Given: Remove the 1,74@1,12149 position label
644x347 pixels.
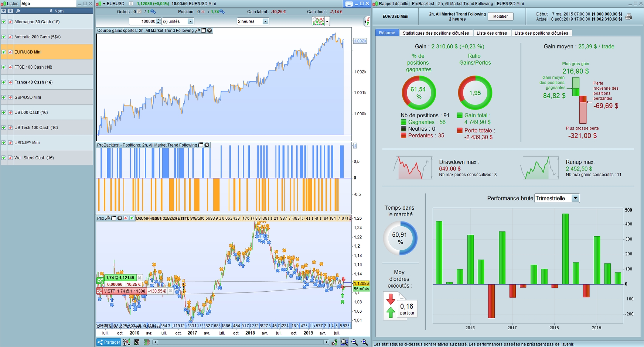Looking at the screenshot, I should click(139, 278).
